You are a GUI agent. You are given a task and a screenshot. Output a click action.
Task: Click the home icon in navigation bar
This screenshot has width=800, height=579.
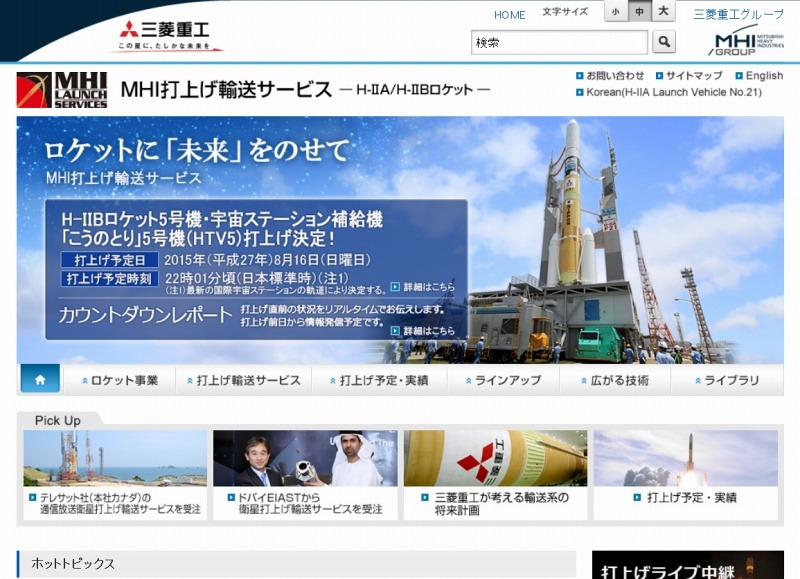point(40,379)
